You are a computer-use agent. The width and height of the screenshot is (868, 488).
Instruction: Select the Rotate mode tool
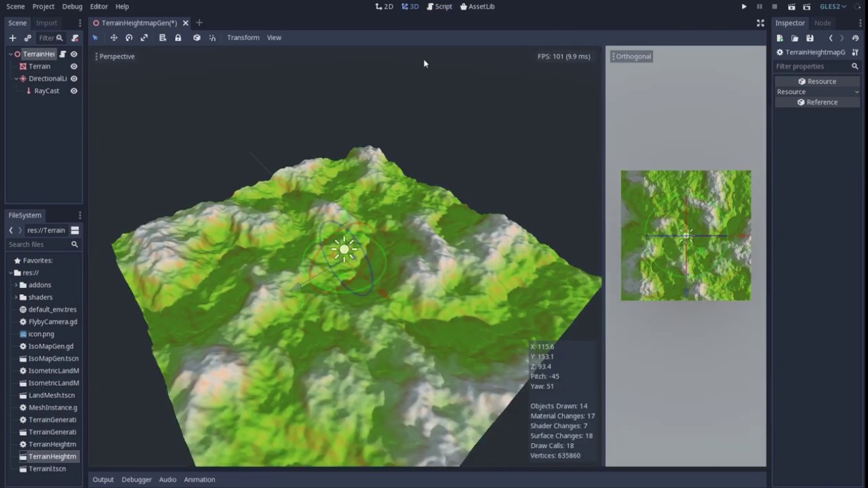[129, 38]
